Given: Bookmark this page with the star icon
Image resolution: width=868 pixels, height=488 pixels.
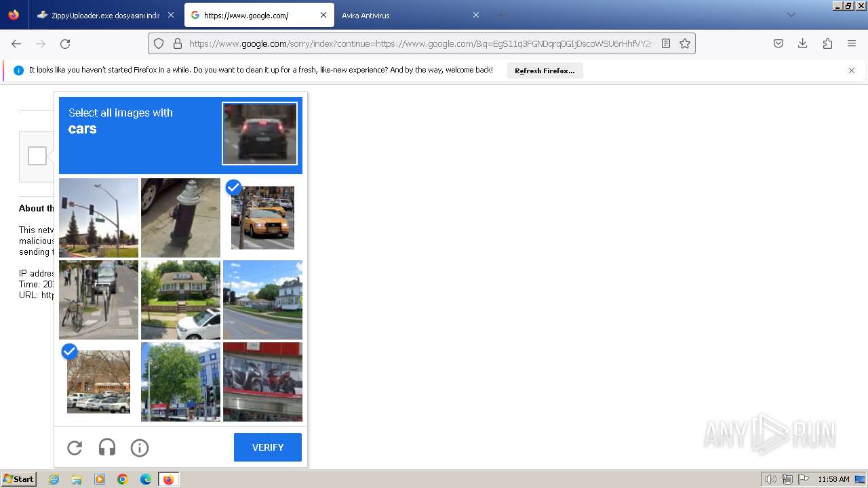Looking at the screenshot, I should point(685,43).
